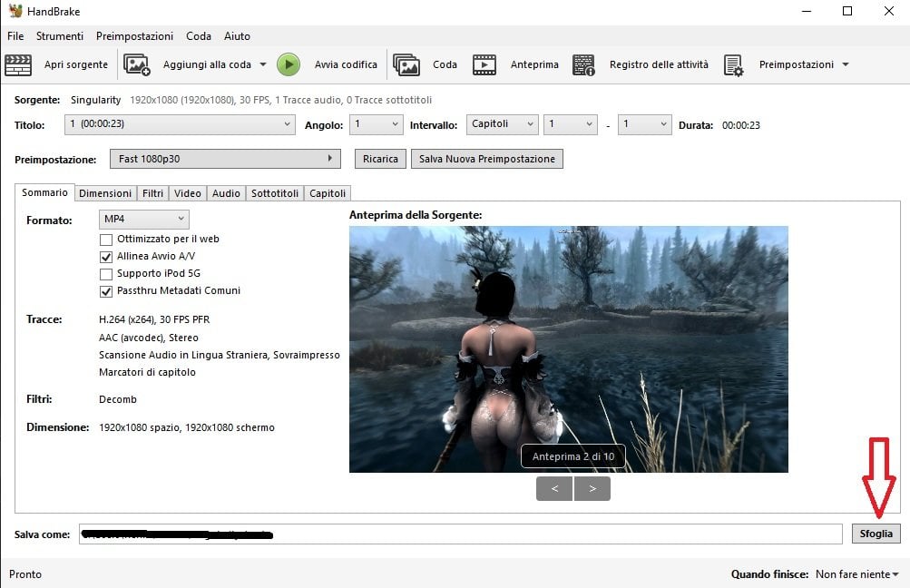Switch to the Capitoli tab
The width and height of the screenshot is (910, 588).
coord(328,193)
